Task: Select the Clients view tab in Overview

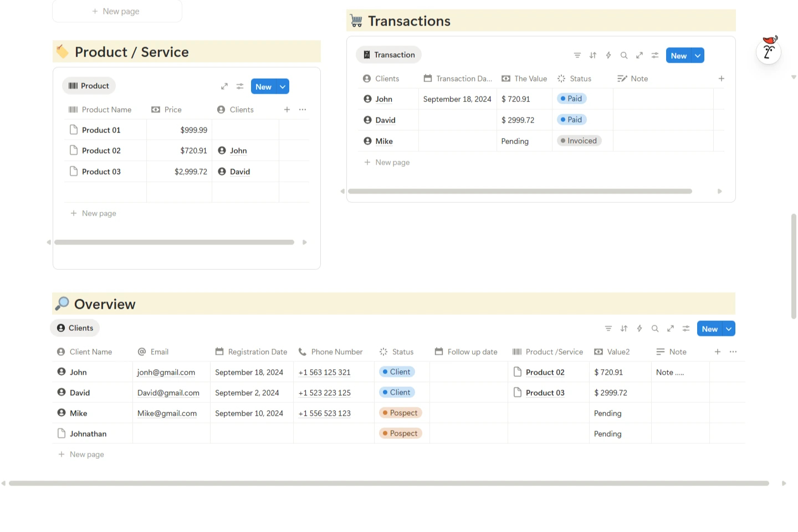Action: pos(74,328)
